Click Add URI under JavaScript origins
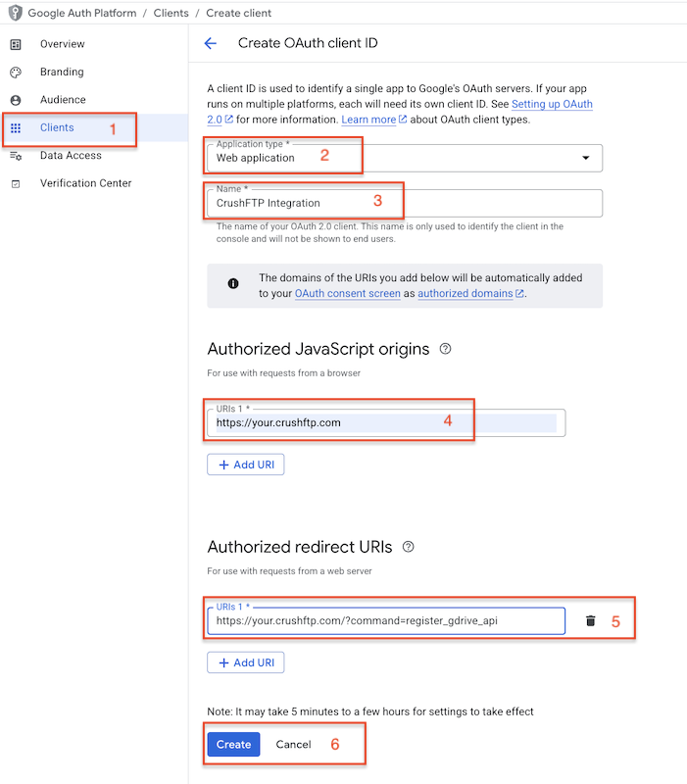687x784 pixels. tap(246, 465)
